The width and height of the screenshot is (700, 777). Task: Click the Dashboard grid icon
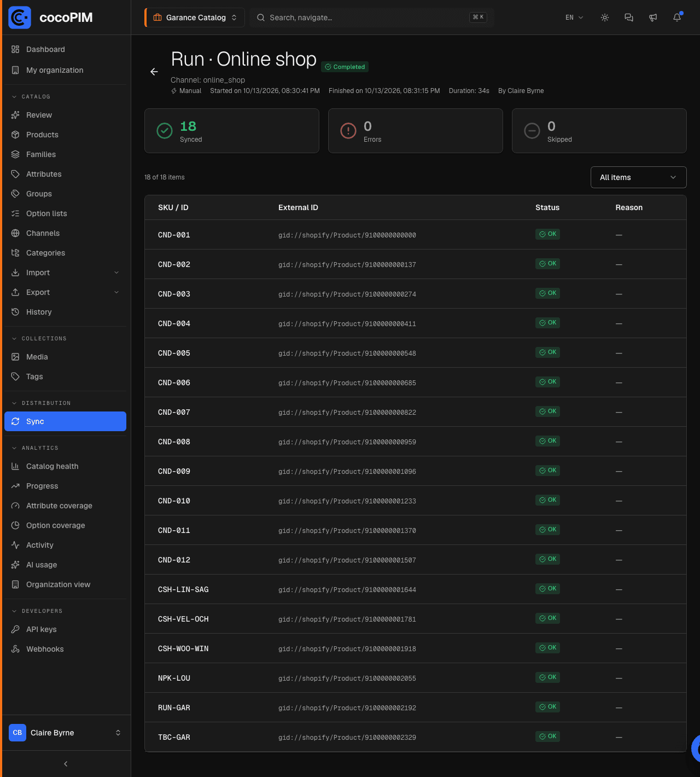(15, 49)
